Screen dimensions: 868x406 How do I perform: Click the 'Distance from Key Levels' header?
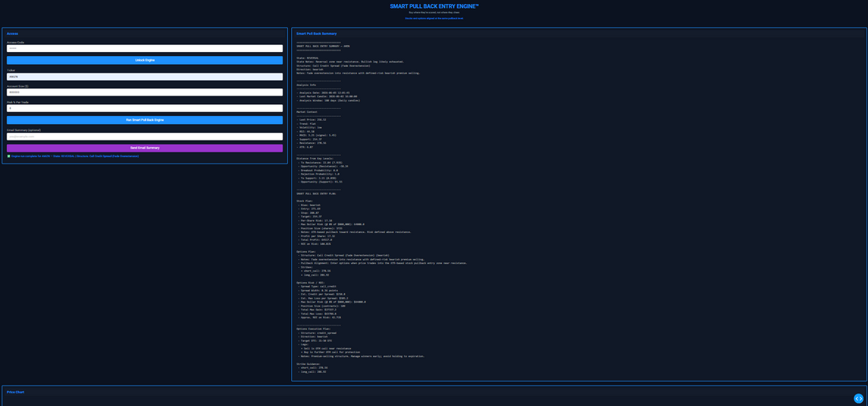(x=316, y=159)
